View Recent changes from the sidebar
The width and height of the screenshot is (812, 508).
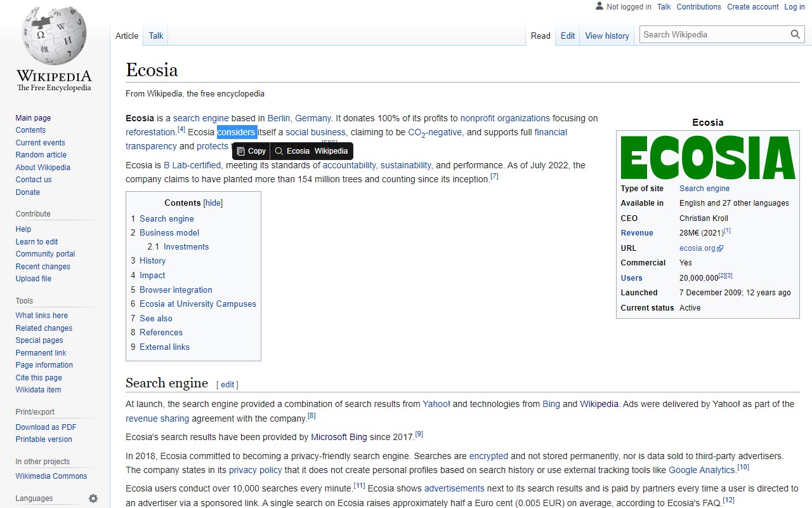(43, 267)
